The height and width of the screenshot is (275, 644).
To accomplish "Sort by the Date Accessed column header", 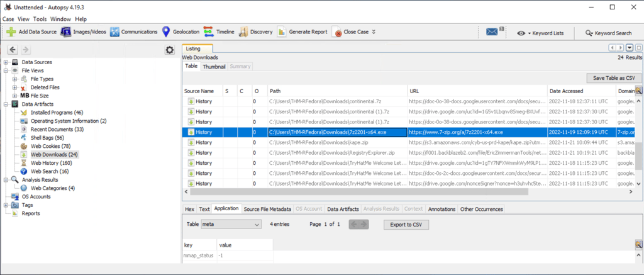I will [582, 91].
